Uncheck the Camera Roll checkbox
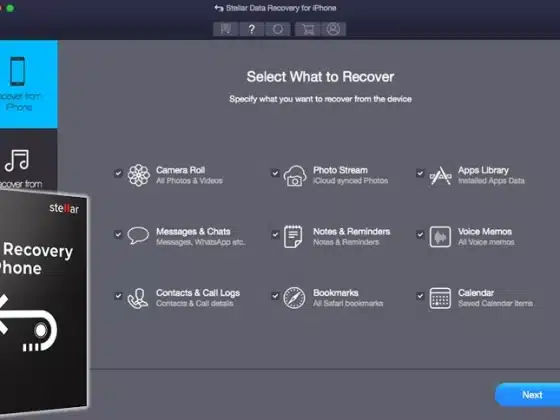 coord(118,173)
